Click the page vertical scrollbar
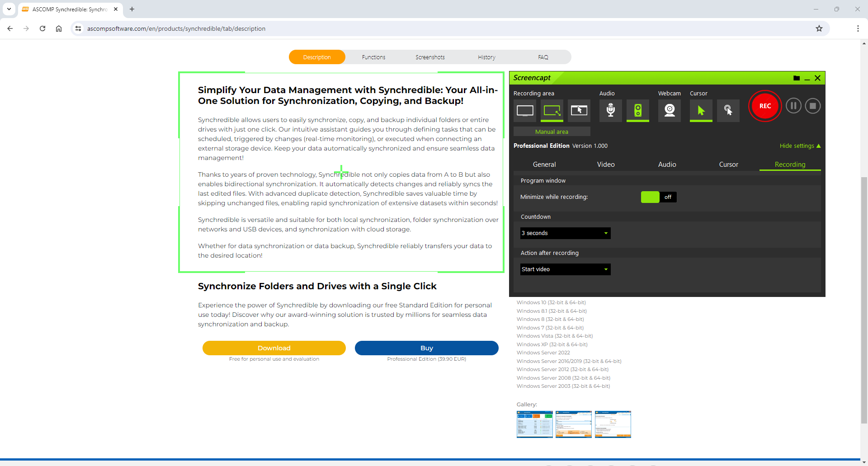Screen dimensions: 868x466 864,300
